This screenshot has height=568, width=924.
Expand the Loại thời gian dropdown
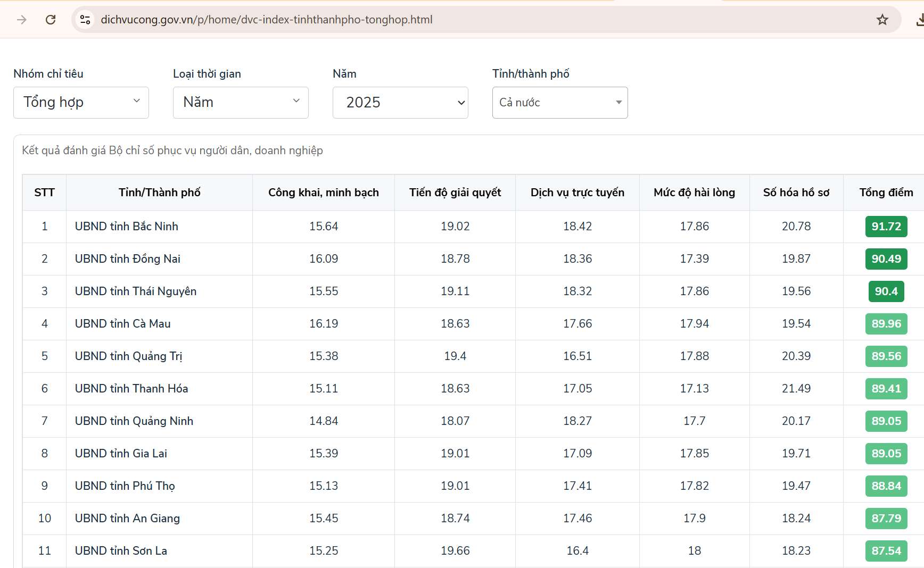tap(241, 102)
